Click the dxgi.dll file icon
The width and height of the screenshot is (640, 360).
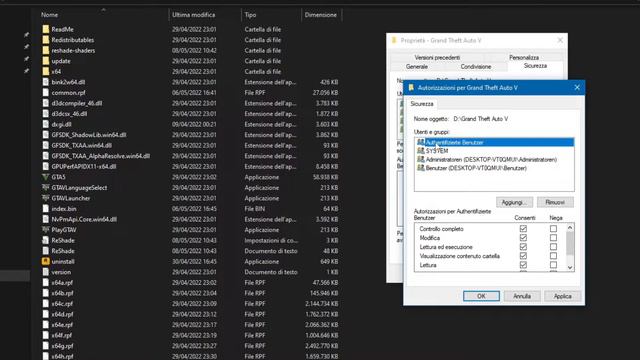pos(46,124)
